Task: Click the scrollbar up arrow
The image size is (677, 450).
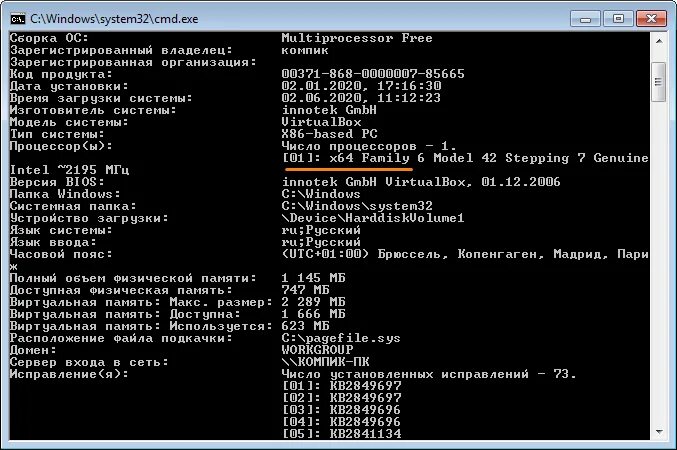Action: (x=659, y=41)
